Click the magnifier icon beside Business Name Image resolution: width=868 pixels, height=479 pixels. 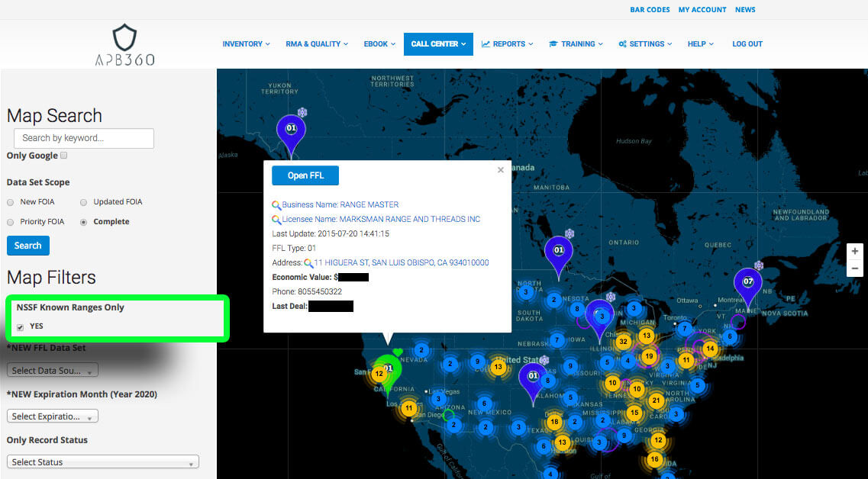[x=276, y=205]
